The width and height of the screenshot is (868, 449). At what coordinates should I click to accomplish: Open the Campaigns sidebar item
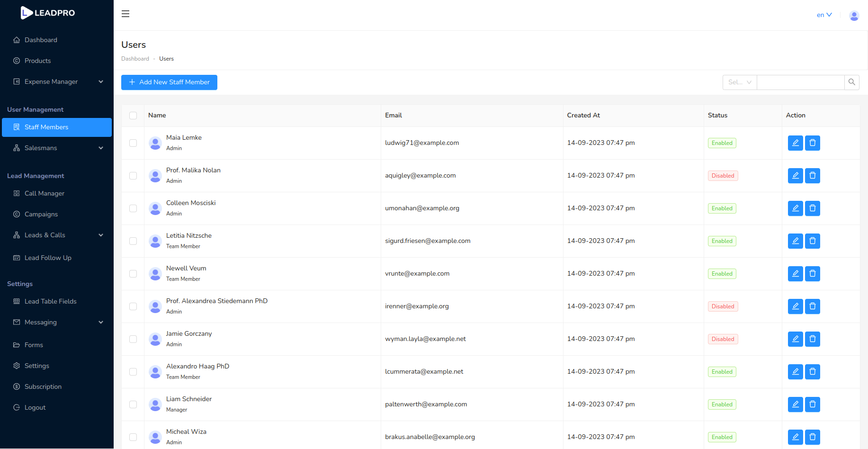pos(41,214)
